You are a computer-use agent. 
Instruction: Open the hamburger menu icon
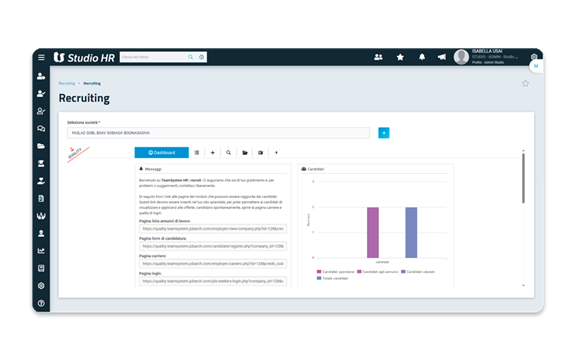coord(41,57)
